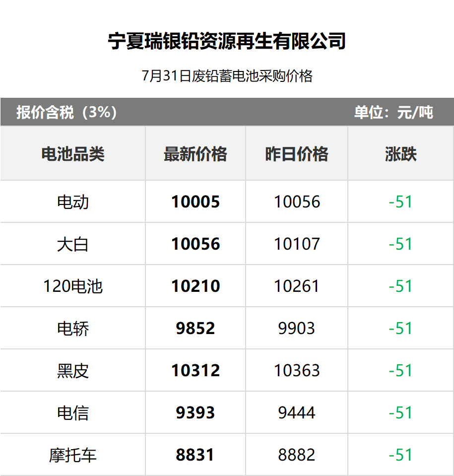
Task: Select the 电轿 battery category cell
Action: point(73,329)
